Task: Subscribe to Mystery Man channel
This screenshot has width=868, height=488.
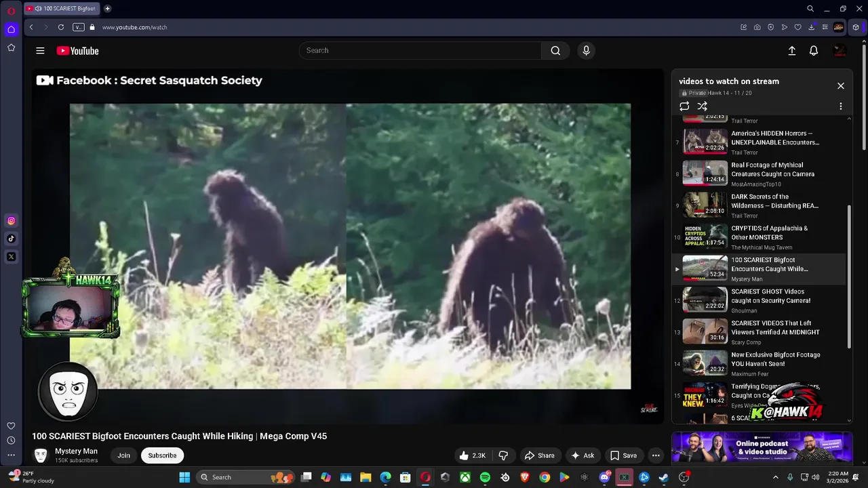Action: point(162,455)
